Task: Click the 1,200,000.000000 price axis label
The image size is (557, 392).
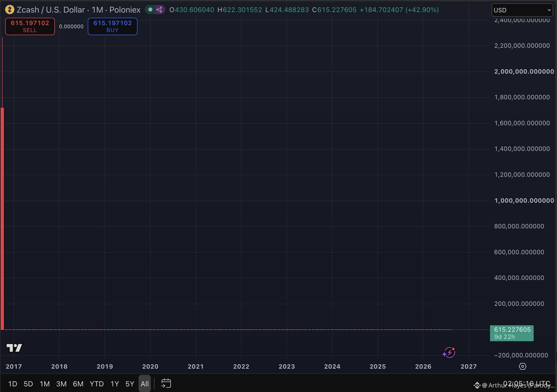Action: [x=522, y=175]
